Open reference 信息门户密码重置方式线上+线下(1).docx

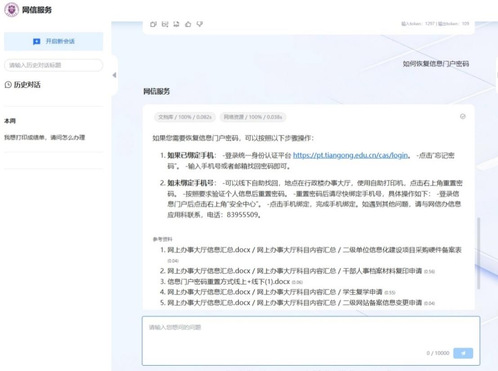tap(229, 282)
